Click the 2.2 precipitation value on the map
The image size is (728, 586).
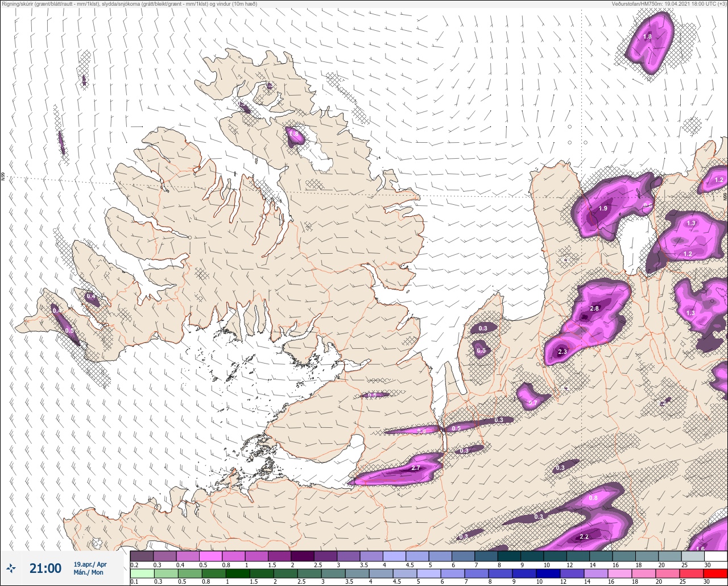tap(584, 537)
